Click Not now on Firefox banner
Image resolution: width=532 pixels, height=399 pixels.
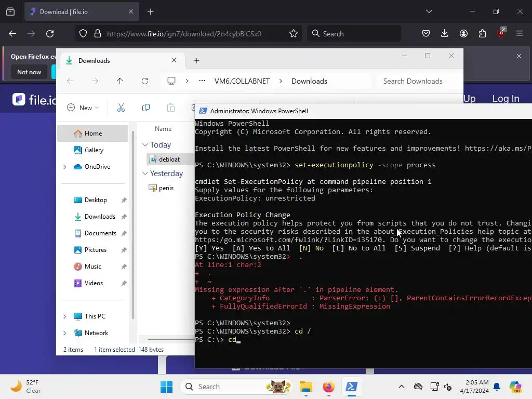click(29, 72)
